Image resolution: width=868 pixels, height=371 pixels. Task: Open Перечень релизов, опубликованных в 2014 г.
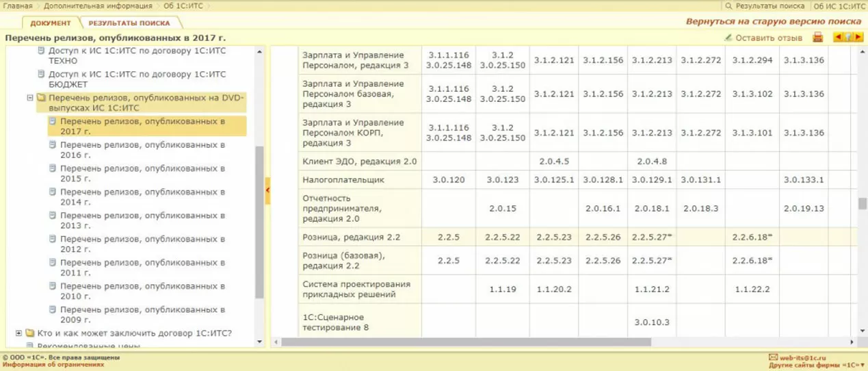142,197
